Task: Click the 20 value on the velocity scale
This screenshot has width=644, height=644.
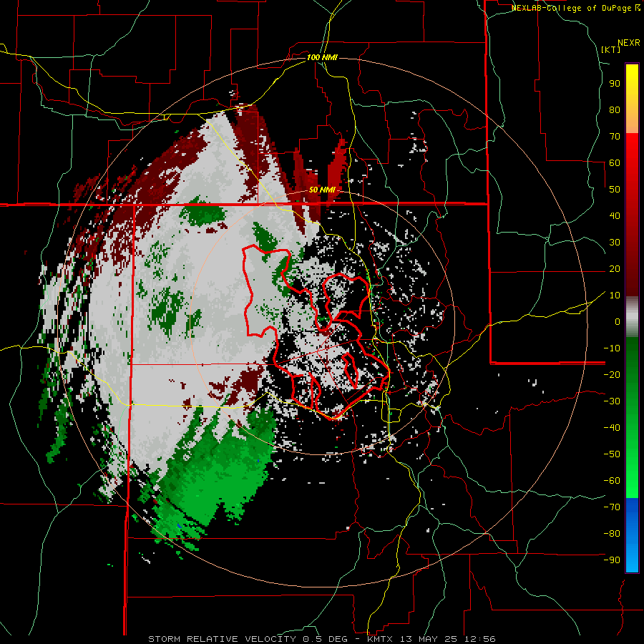Action: [x=615, y=268]
